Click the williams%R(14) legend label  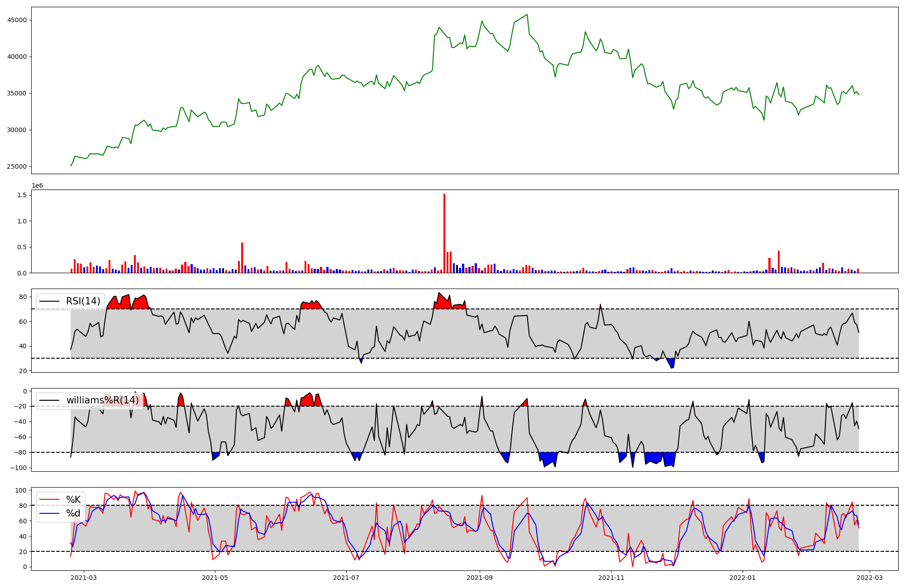click(102, 400)
